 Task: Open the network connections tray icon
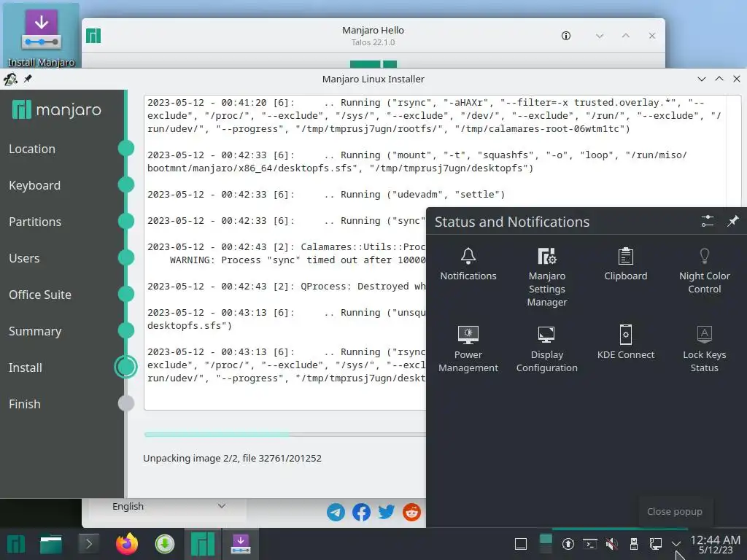[656, 544]
